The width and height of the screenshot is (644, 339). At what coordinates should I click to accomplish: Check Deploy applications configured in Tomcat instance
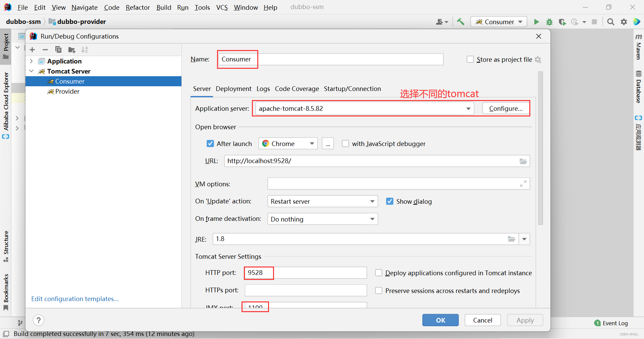tap(379, 273)
